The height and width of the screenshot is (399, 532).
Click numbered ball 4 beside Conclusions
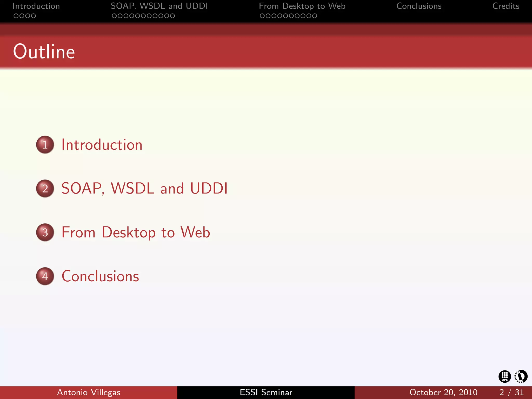(x=45, y=276)
